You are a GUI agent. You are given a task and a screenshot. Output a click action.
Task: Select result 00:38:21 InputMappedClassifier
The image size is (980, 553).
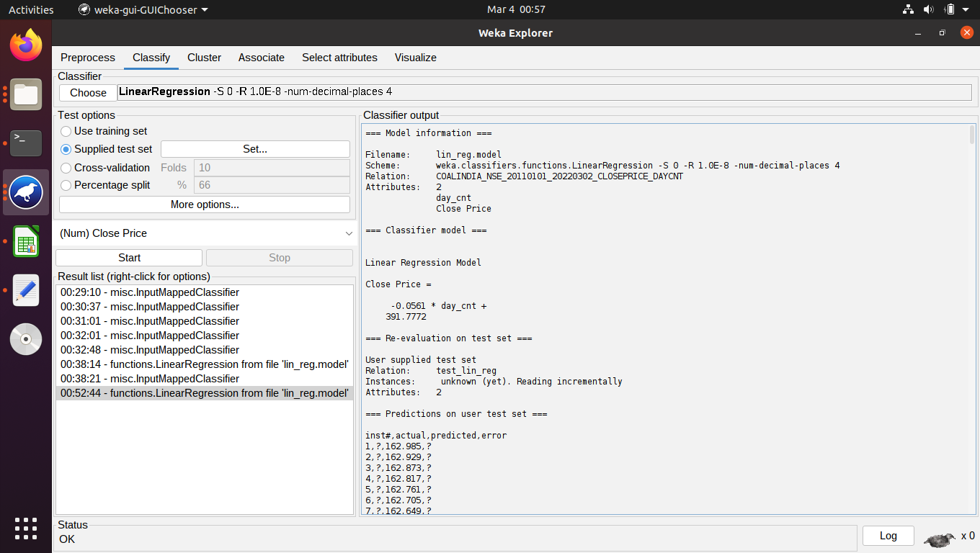(x=205, y=379)
